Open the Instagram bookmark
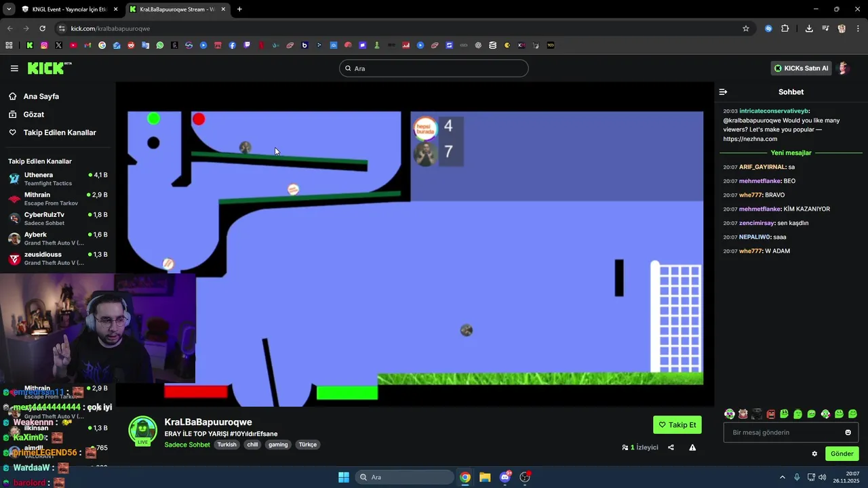868x488 pixels. (x=44, y=45)
